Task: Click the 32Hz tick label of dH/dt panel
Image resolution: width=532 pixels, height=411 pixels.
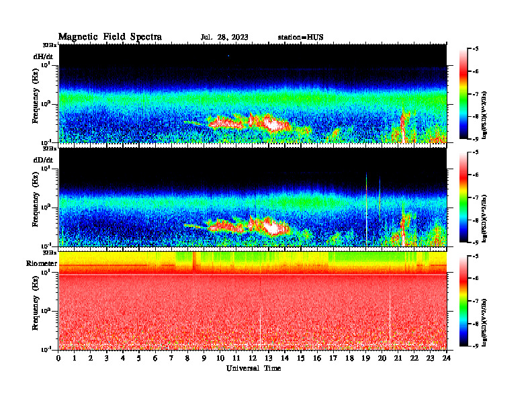Action: (50, 45)
